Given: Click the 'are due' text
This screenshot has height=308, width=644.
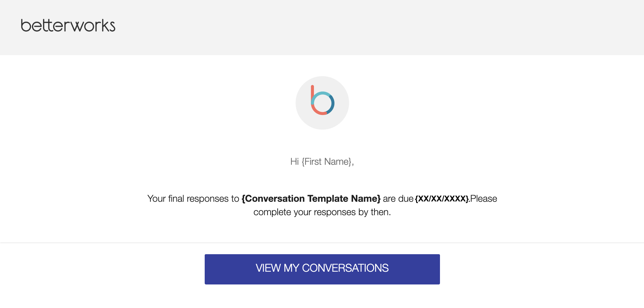Looking at the screenshot, I should pos(398,199).
